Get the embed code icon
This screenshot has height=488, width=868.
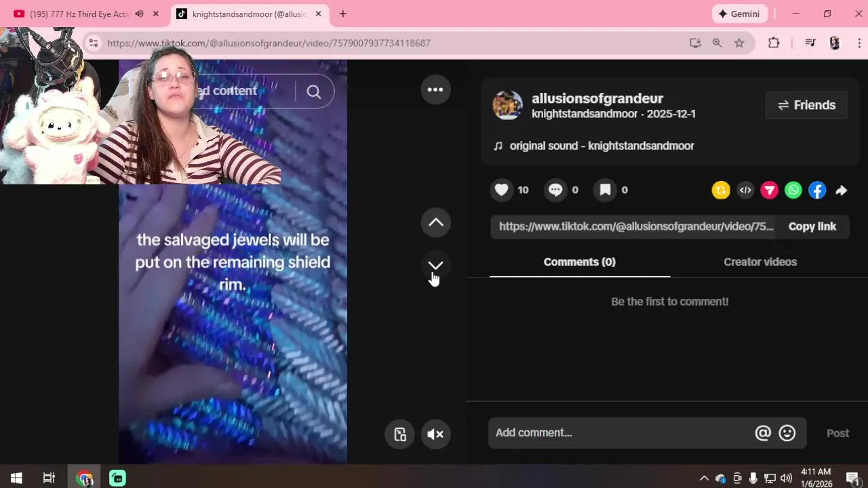coord(745,190)
